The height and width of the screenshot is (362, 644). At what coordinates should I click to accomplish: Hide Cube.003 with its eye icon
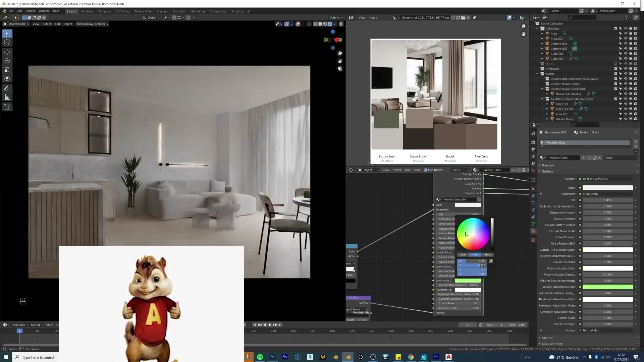pyautogui.click(x=626, y=59)
